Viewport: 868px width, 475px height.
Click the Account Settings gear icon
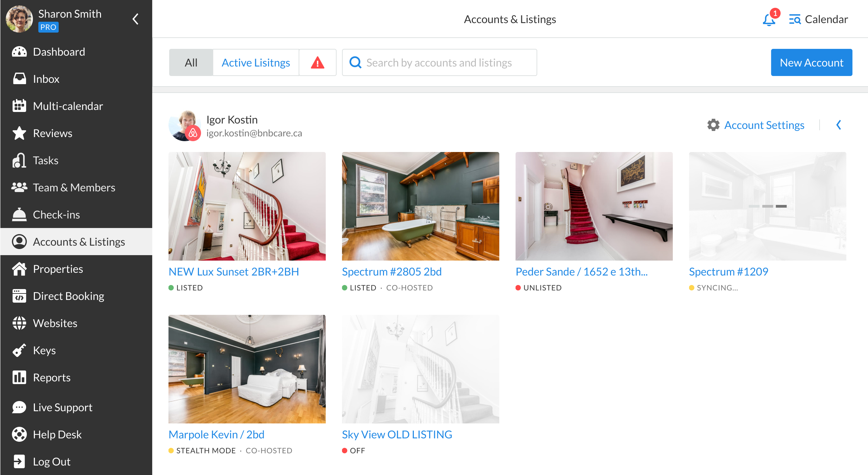(713, 125)
